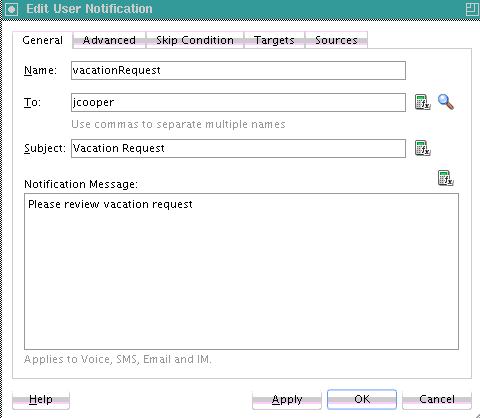Screen dimensions: 480x418
Task: Cancel editing the user notification
Action: [x=437, y=399]
